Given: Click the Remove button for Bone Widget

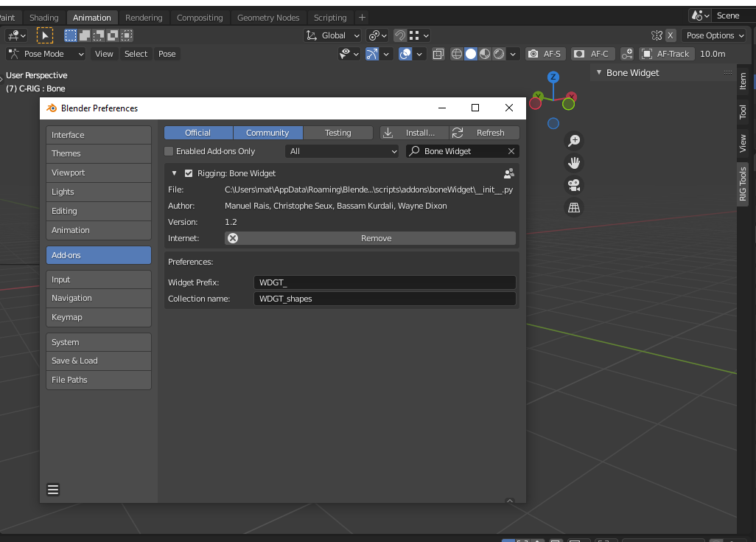Looking at the screenshot, I should point(377,237).
